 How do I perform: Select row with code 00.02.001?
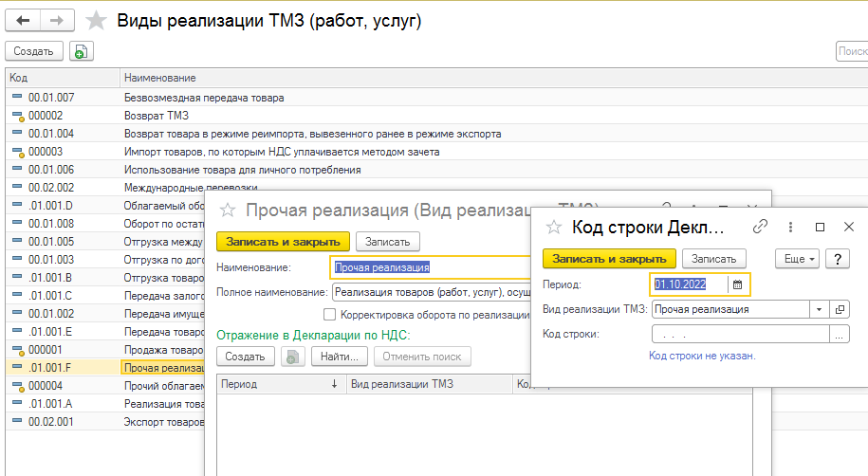pyautogui.click(x=105, y=422)
